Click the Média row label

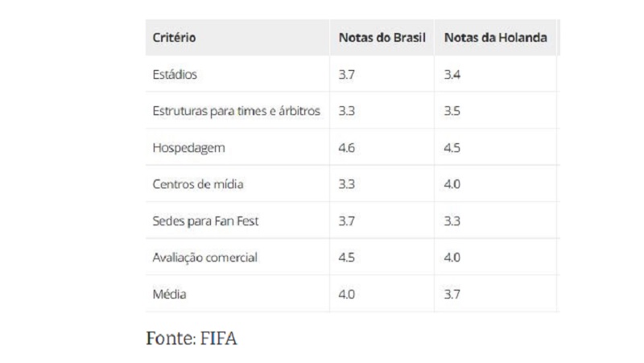(x=169, y=295)
